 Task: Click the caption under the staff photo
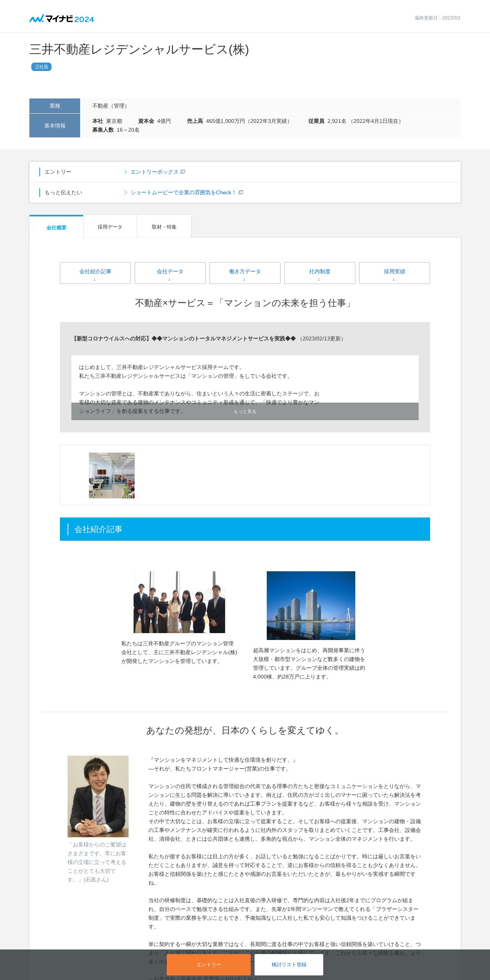179,652
